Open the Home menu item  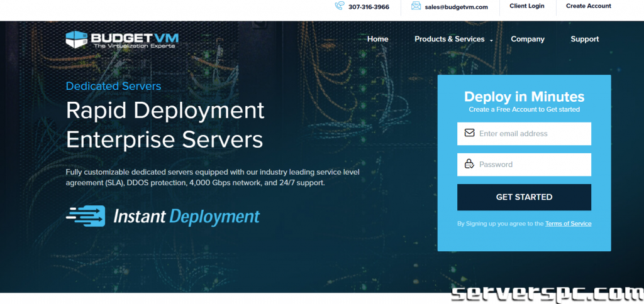(377, 39)
